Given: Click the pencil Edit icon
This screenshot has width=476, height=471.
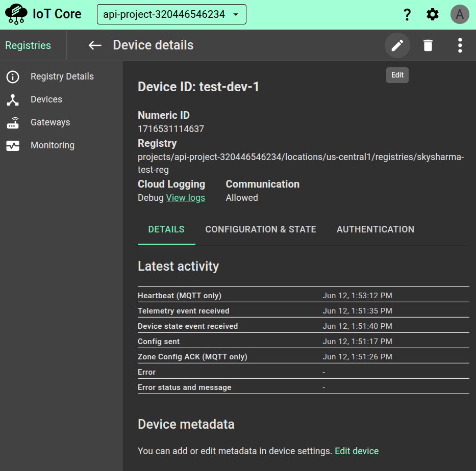Looking at the screenshot, I should coord(397,46).
